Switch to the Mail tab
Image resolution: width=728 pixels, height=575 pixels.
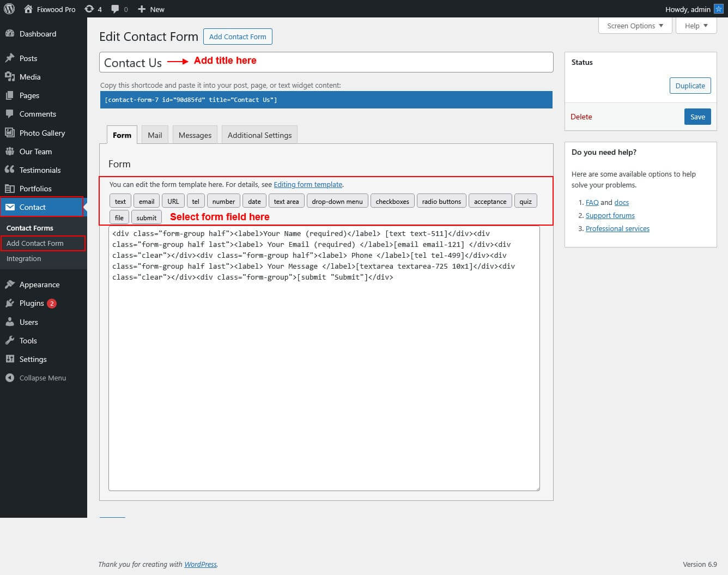pyautogui.click(x=155, y=135)
